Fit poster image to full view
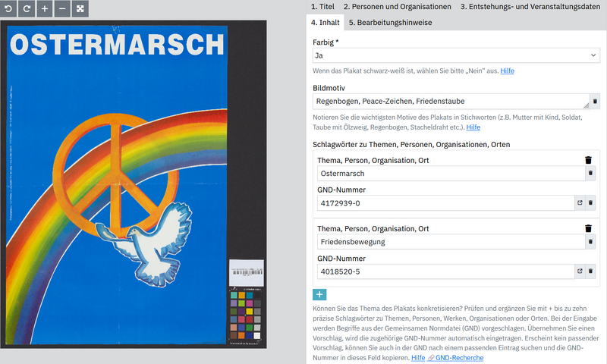607x364 pixels. tap(80, 8)
